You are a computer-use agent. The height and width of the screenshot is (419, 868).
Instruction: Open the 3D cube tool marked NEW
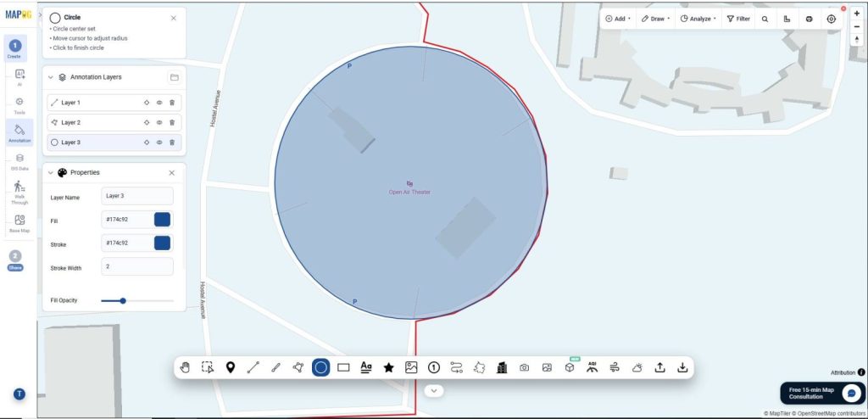(x=570, y=367)
